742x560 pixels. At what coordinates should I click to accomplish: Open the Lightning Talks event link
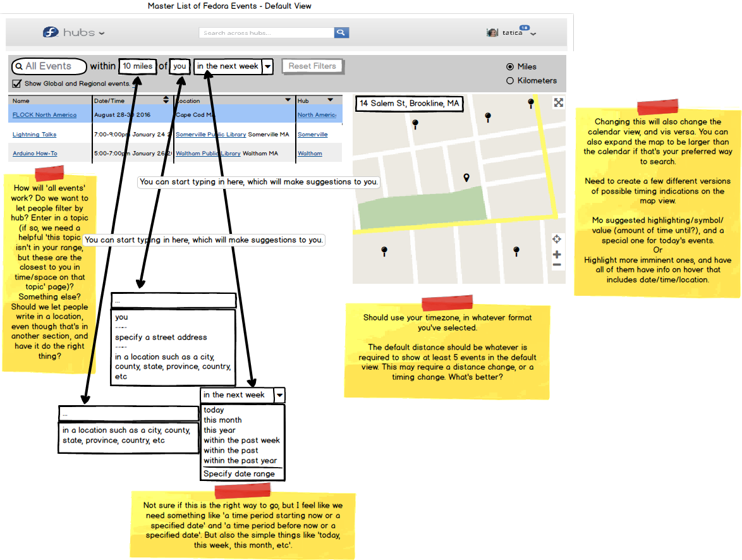click(35, 135)
